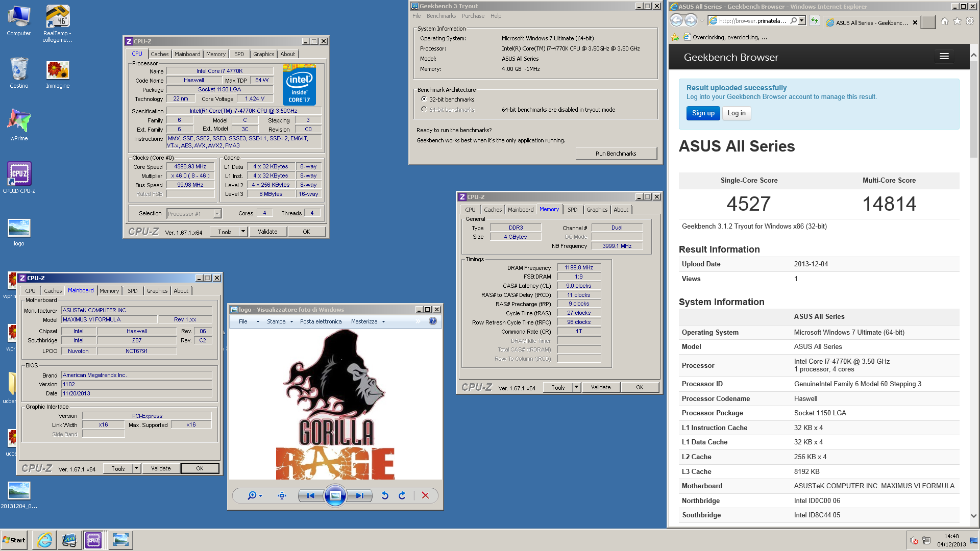Screen dimensions: 980x551
Task: Expand Tools dropdown arrow in Memory window
Action: [577, 387]
